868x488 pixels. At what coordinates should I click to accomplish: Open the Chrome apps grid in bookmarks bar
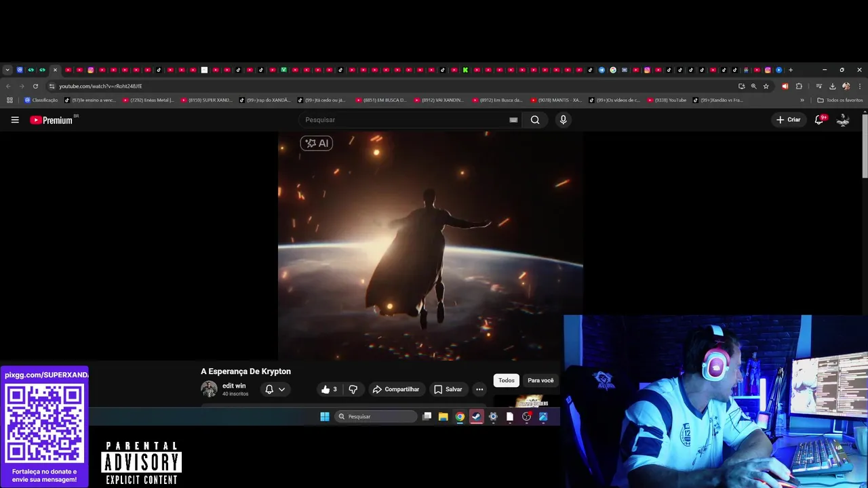[x=9, y=100]
